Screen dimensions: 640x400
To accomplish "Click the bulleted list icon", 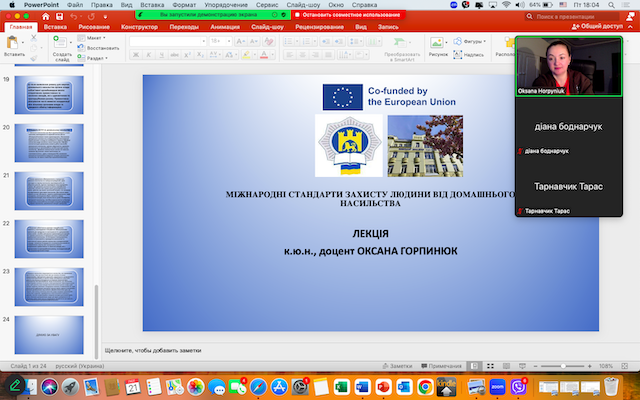I will 288,41.
